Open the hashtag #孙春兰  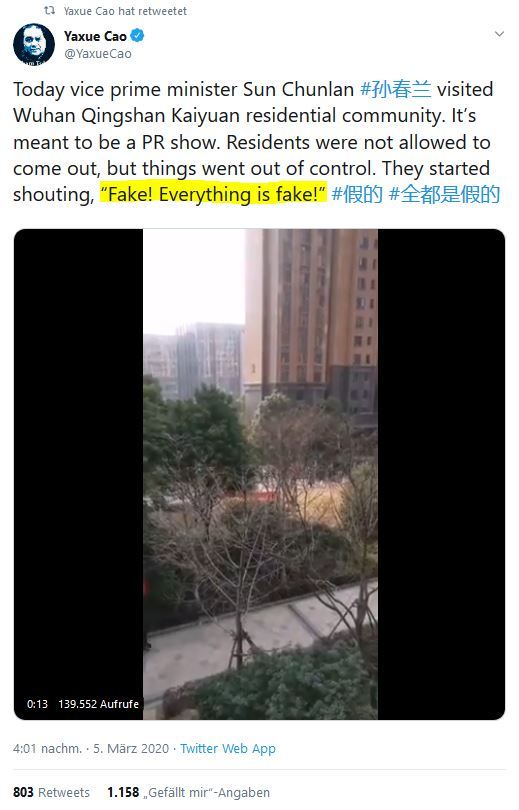click(x=396, y=89)
